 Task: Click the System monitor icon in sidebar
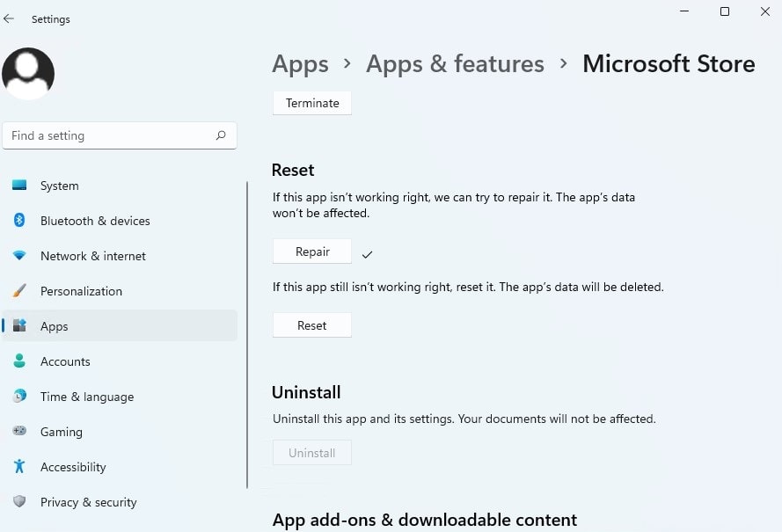click(19, 186)
